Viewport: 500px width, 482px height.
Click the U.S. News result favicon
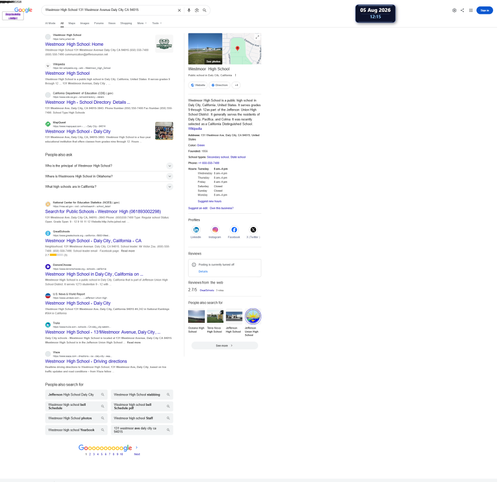[48, 296]
